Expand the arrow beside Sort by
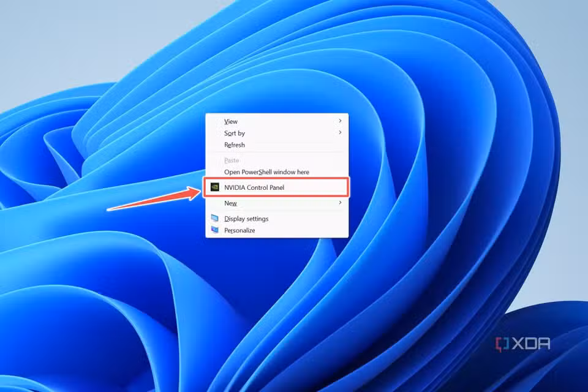This screenshot has height=392, width=588. click(340, 132)
